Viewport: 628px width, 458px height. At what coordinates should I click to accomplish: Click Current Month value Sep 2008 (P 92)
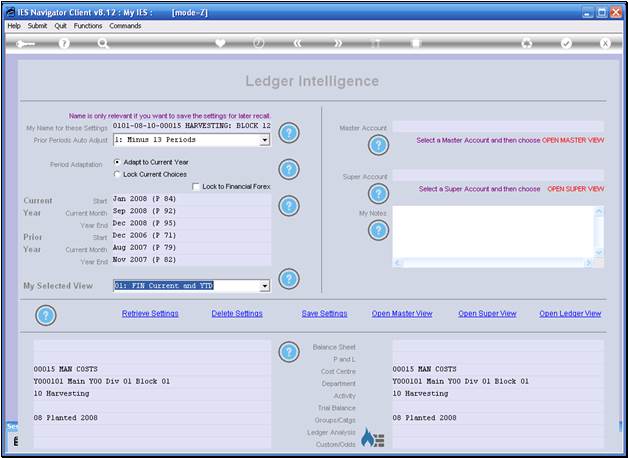[x=192, y=211]
